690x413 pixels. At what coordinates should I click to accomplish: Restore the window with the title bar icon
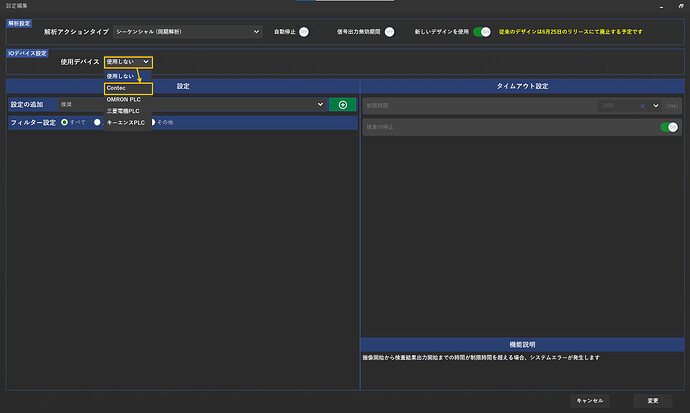[x=681, y=6]
